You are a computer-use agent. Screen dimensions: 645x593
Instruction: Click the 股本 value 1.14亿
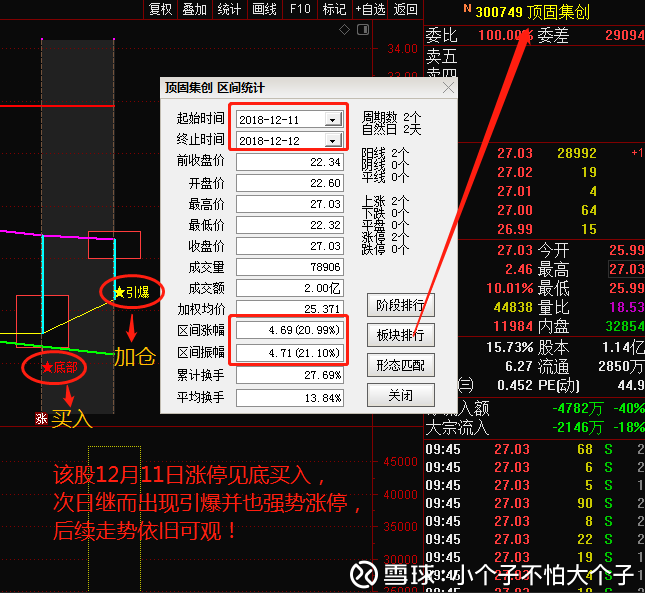point(623,347)
